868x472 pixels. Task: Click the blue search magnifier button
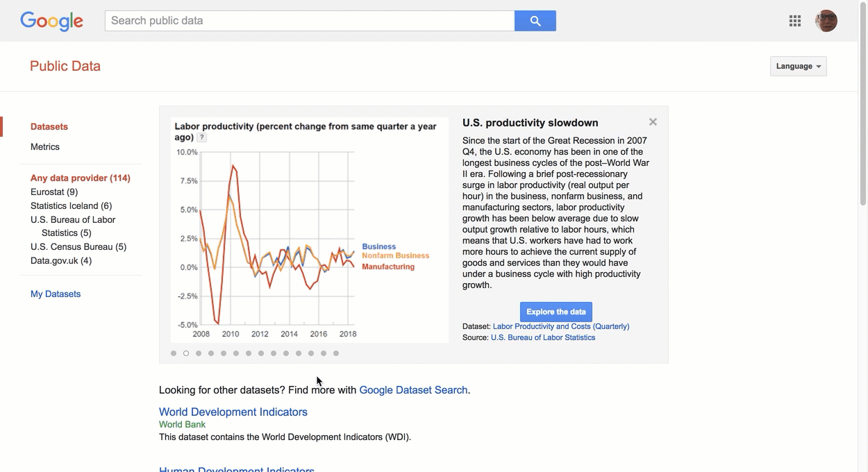click(535, 21)
